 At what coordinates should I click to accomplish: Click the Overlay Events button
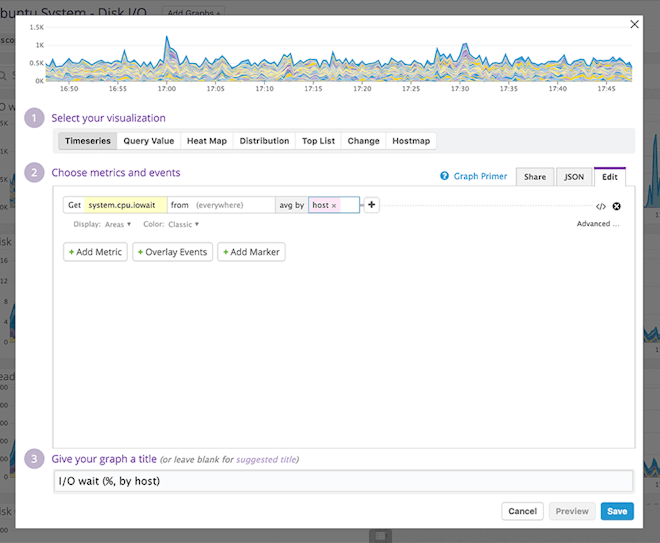coord(172,252)
